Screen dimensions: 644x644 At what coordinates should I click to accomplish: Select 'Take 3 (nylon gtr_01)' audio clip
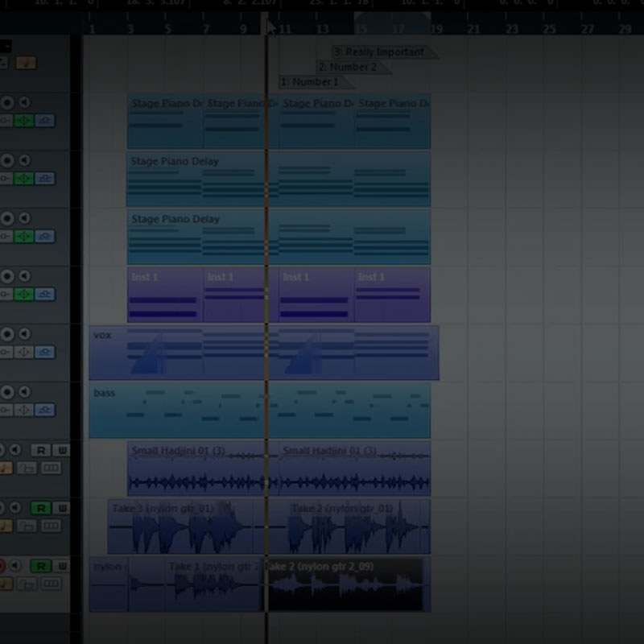180,526
